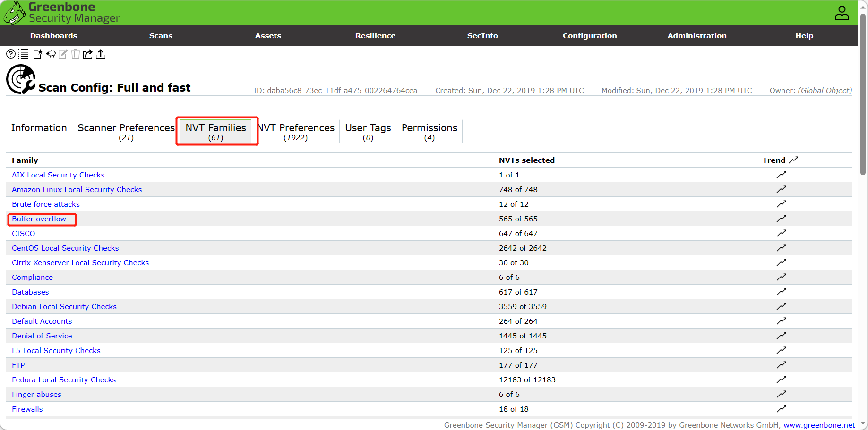868x430 pixels.
Task: Open the FTP family link
Action: (x=18, y=365)
